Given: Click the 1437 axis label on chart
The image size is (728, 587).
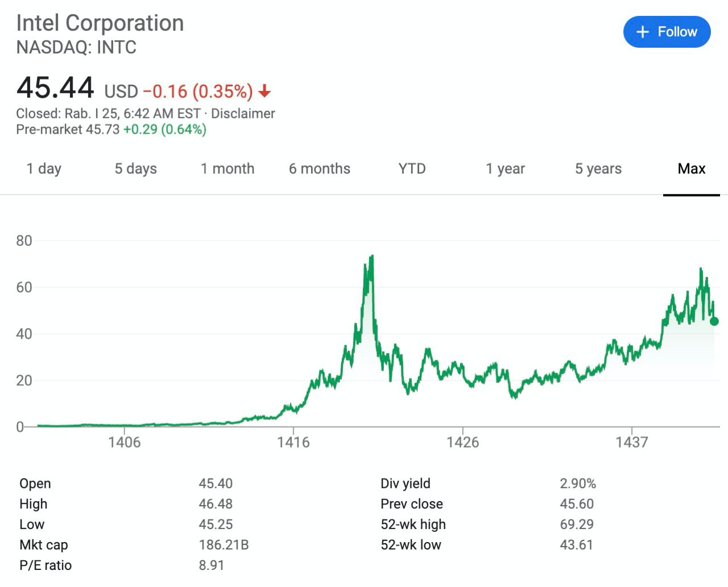Looking at the screenshot, I should [632, 442].
